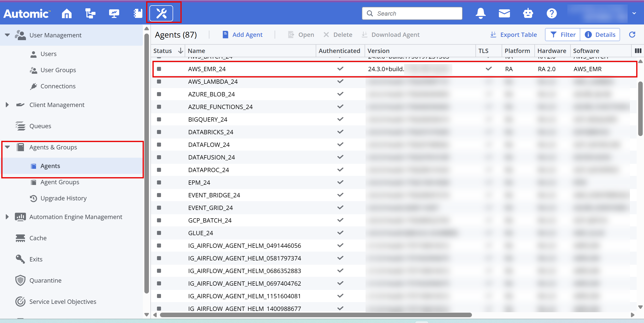644x323 pixels.
Task: Click the Add Agent button
Action: (243, 35)
